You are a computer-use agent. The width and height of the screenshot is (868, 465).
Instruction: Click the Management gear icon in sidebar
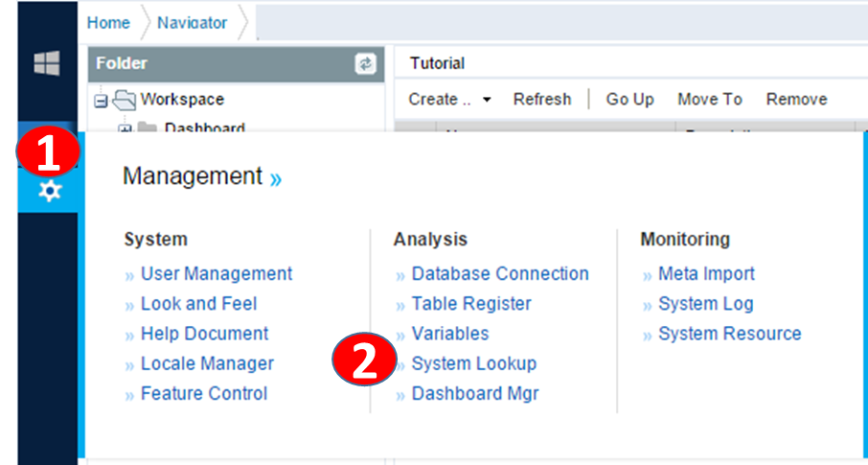[x=49, y=191]
